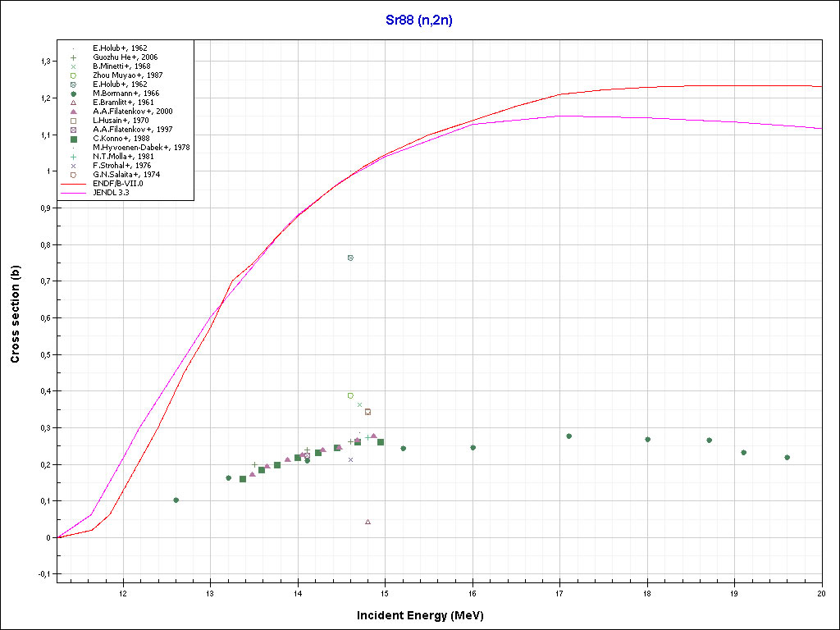Click the rightmost green data point near 19.6 MeV
The width and height of the screenshot is (840, 630).
coord(787,457)
